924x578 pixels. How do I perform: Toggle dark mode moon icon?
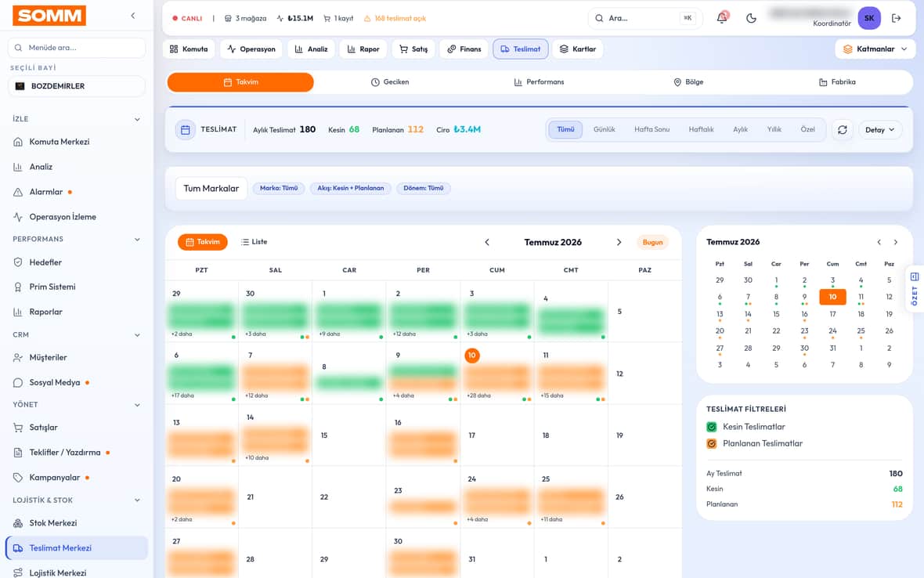point(751,18)
